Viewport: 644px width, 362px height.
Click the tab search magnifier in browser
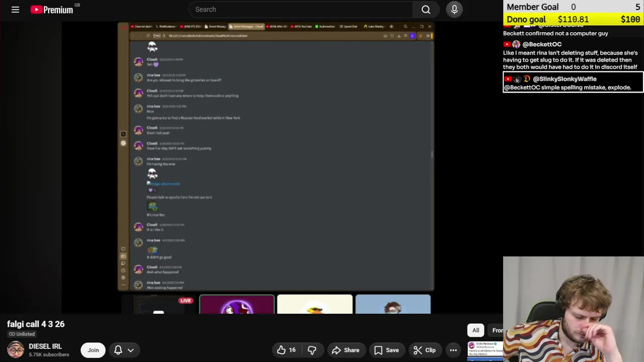click(x=406, y=26)
